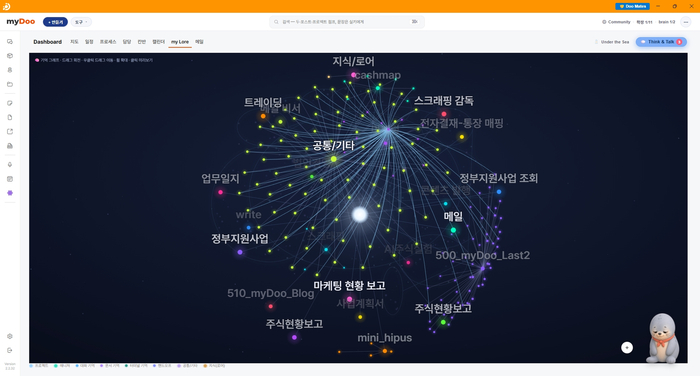Viewport: 700px width, 376px height.
Task: Click the orange legend dot below graph
Action: 205,366
